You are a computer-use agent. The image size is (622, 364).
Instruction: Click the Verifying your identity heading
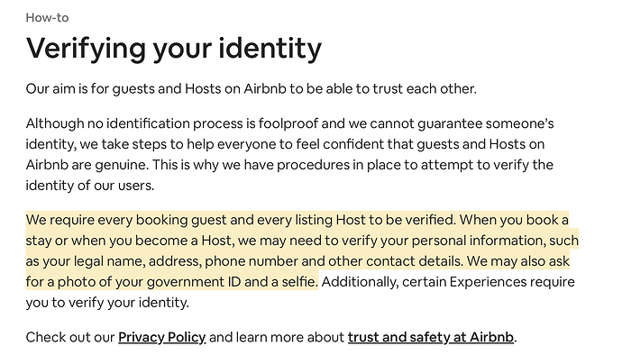(174, 49)
